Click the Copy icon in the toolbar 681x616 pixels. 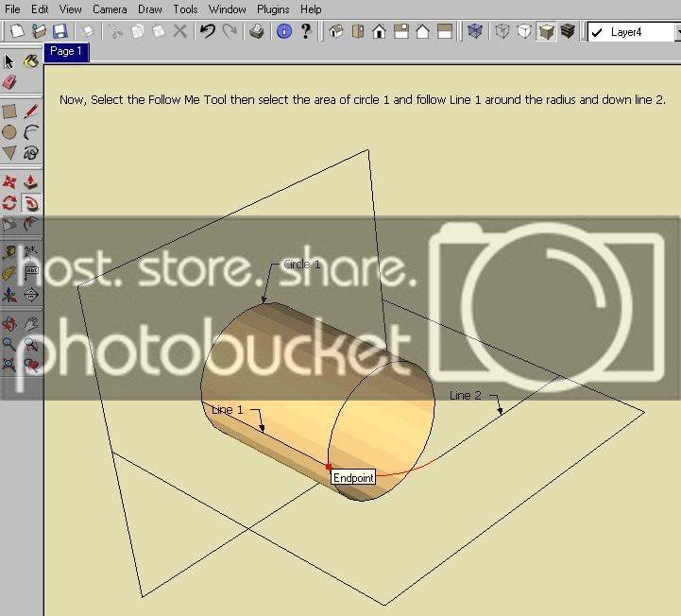coord(137,31)
